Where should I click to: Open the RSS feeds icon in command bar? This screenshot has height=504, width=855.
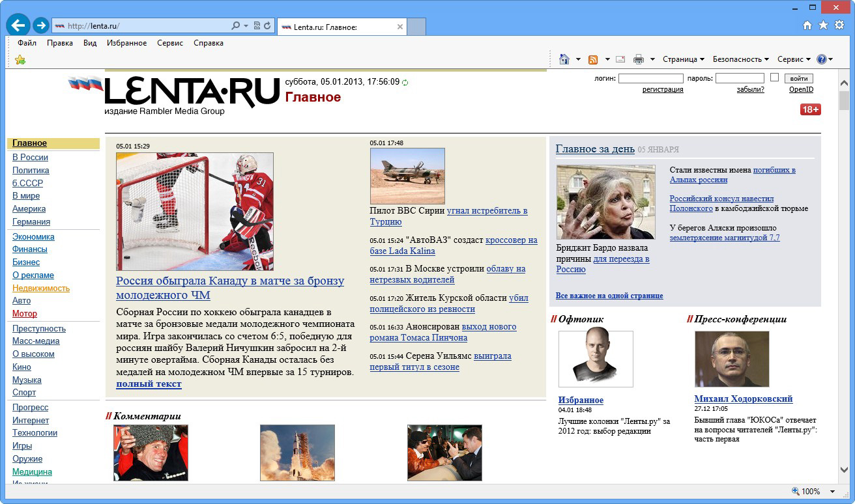(593, 59)
